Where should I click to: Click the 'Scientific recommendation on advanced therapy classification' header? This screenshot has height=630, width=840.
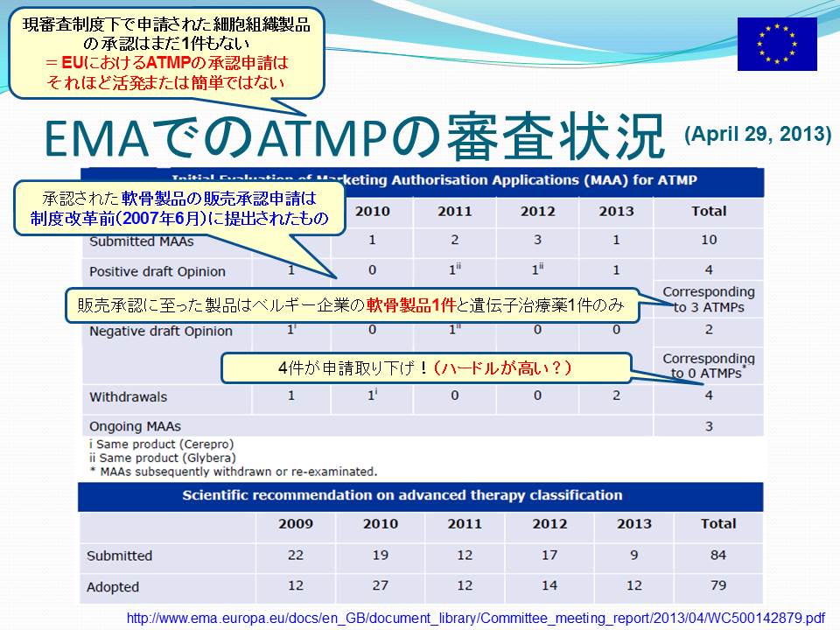point(402,495)
